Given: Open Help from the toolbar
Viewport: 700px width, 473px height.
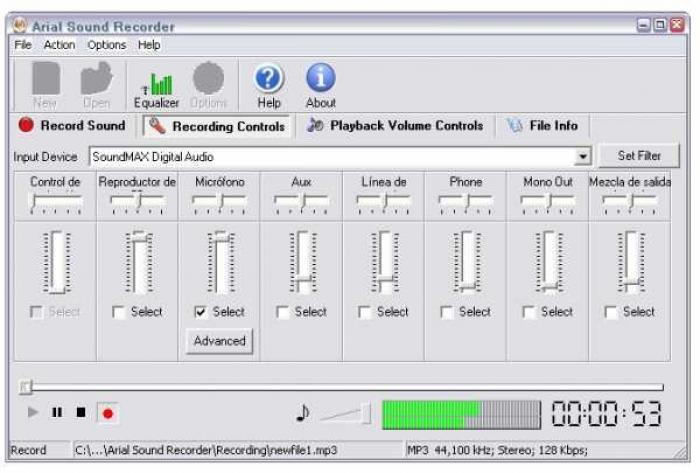Looking at the screenshot, I should pyautogui.click(x=269, y=86).
